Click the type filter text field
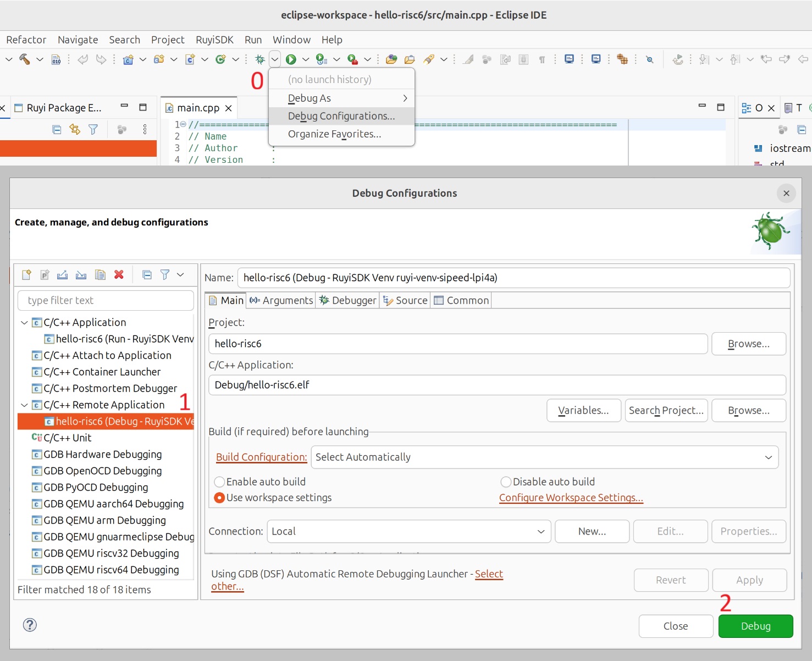Viewport: 812px width, 661px height. coord(106,300)
